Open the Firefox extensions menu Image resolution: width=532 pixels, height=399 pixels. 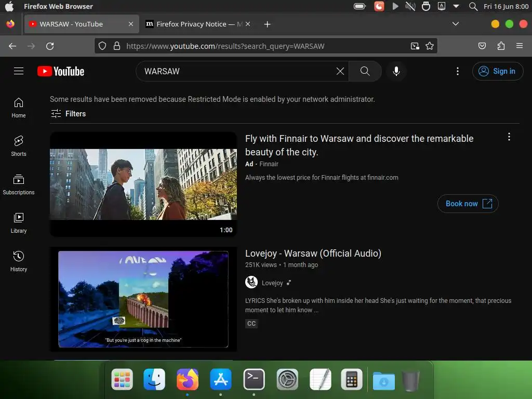[501, 46]
